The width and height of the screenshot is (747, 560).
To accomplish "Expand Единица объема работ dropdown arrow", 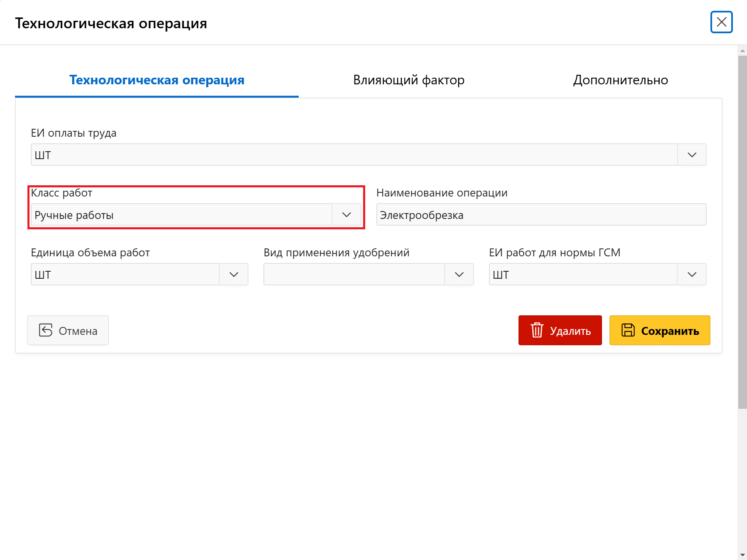I will coord(234,275).
